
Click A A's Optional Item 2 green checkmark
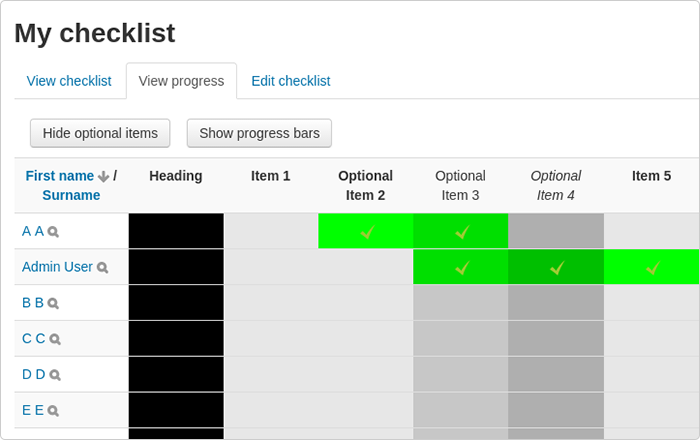coord(367,232)
